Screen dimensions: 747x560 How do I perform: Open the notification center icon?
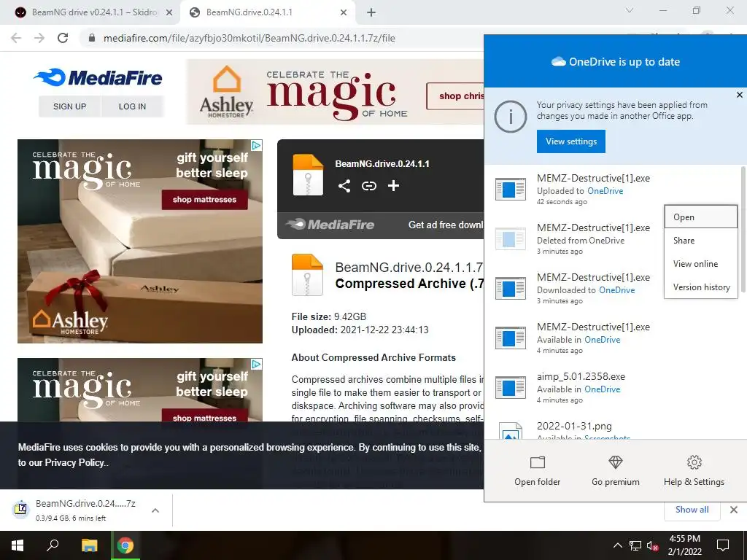(723, 545)
